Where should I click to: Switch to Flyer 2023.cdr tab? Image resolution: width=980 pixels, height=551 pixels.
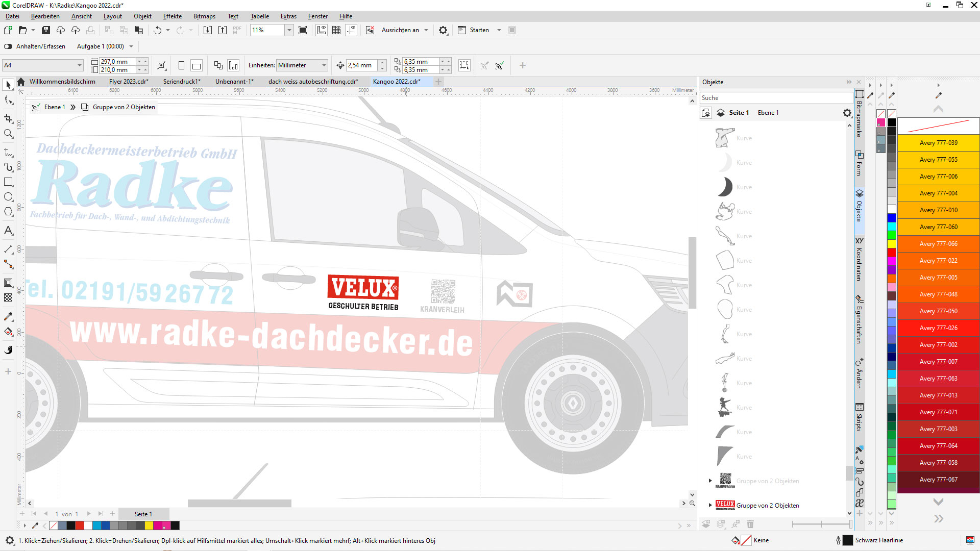129,82
